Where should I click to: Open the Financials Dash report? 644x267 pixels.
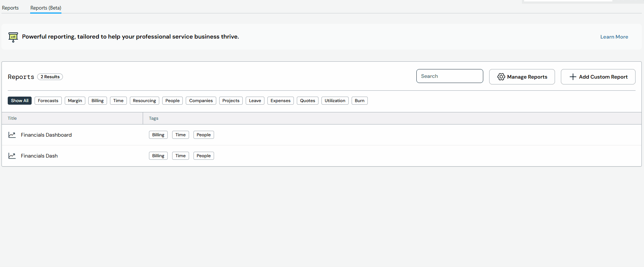tap(39, 156)
